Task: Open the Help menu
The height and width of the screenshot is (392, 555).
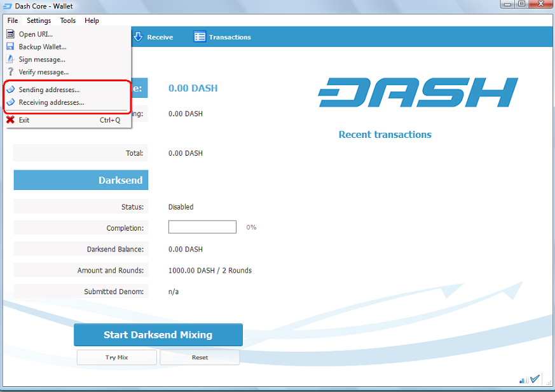Action: 92,20
